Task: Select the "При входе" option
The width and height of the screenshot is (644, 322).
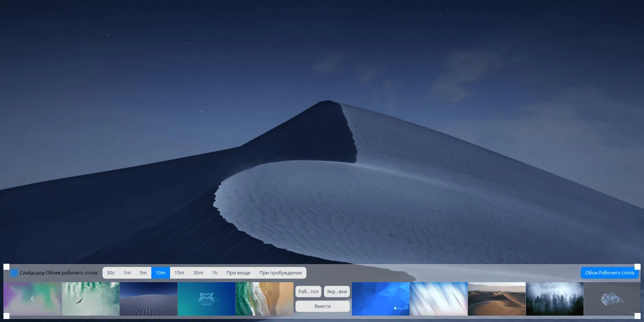Action: (x=238, y=273)
